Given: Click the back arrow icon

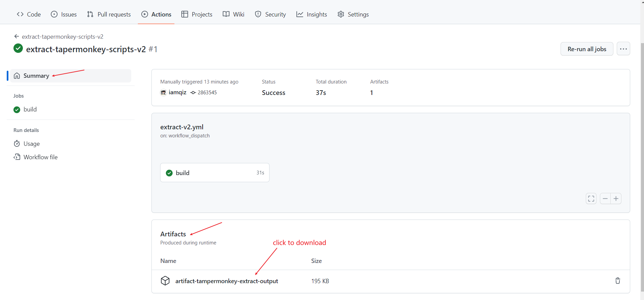Looking at the screenshot, I should pos(16,36).
